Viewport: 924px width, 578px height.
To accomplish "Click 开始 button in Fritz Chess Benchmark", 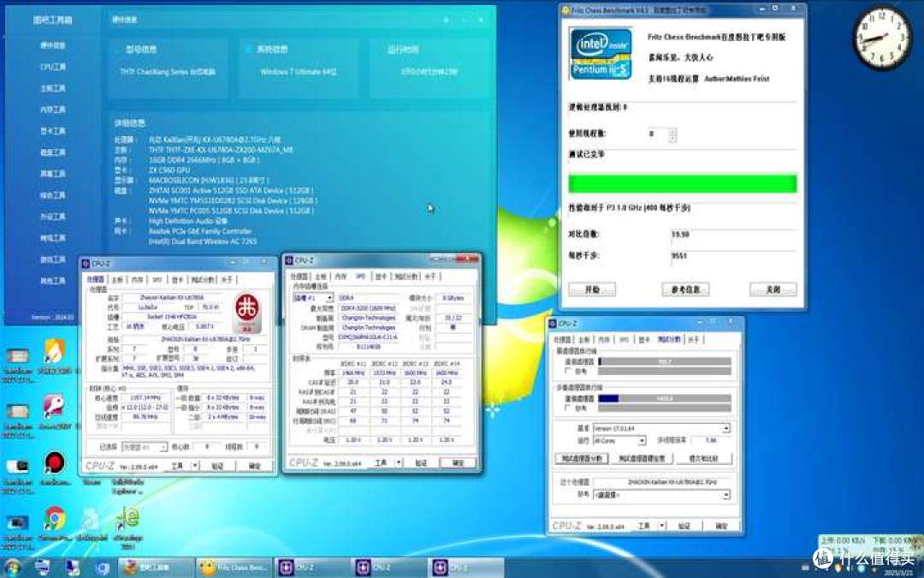I will 592,289.
